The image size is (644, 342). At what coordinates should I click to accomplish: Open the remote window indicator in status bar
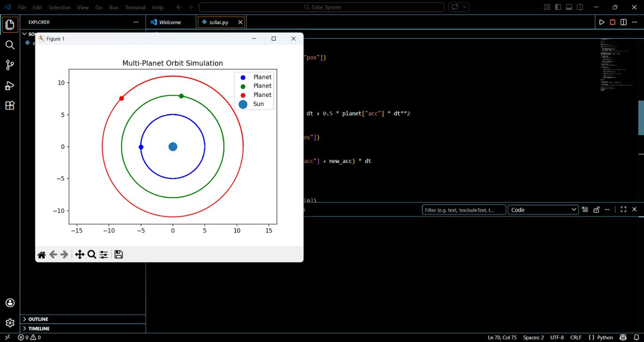tap(8, 337)
